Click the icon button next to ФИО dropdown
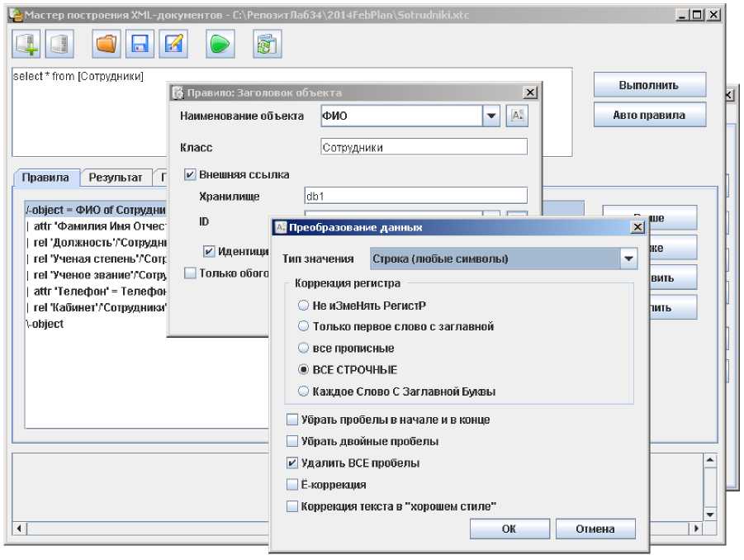Viewport: 744px width, 560px height. pos(516,116)
